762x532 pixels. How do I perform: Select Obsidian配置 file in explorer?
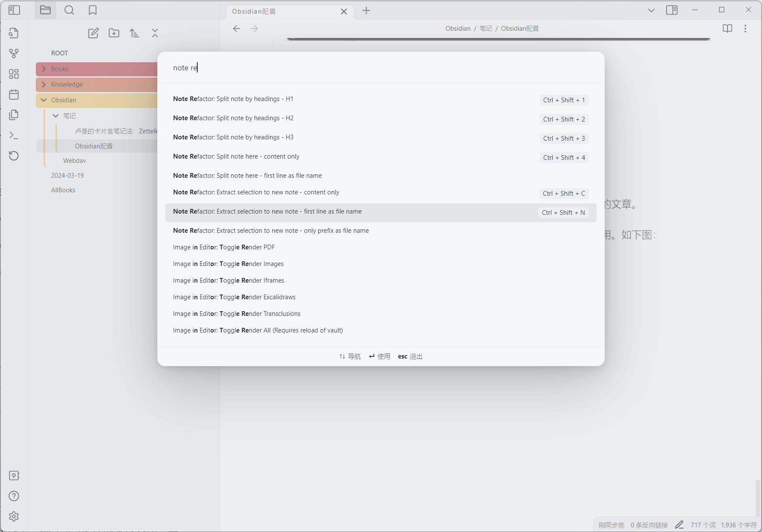click(94, 146)
